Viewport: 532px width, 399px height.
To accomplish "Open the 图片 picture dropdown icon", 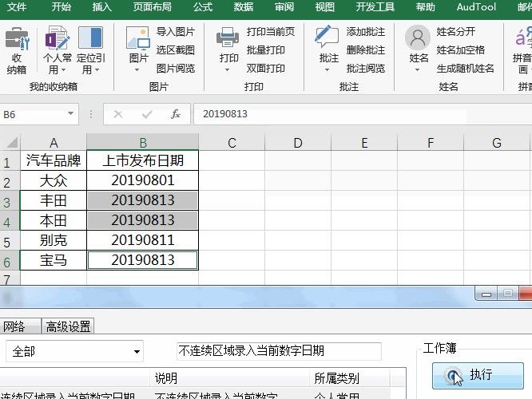I will coord(138,51).
